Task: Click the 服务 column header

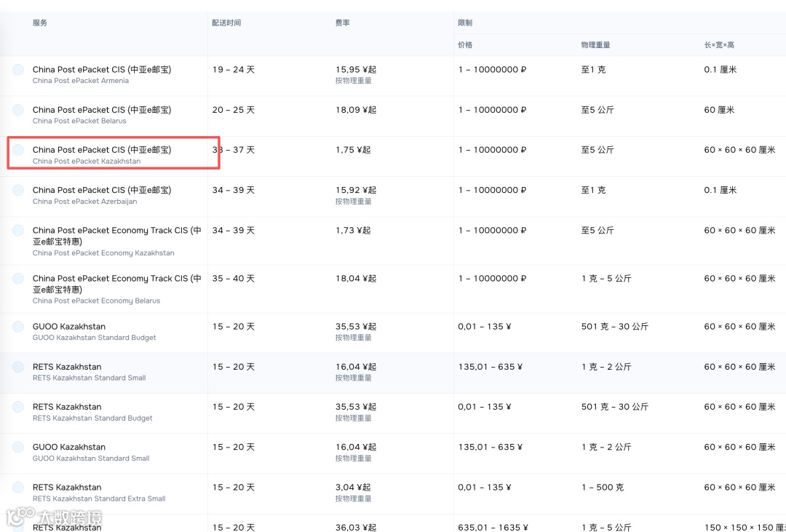Action: (x=40, y=23)
